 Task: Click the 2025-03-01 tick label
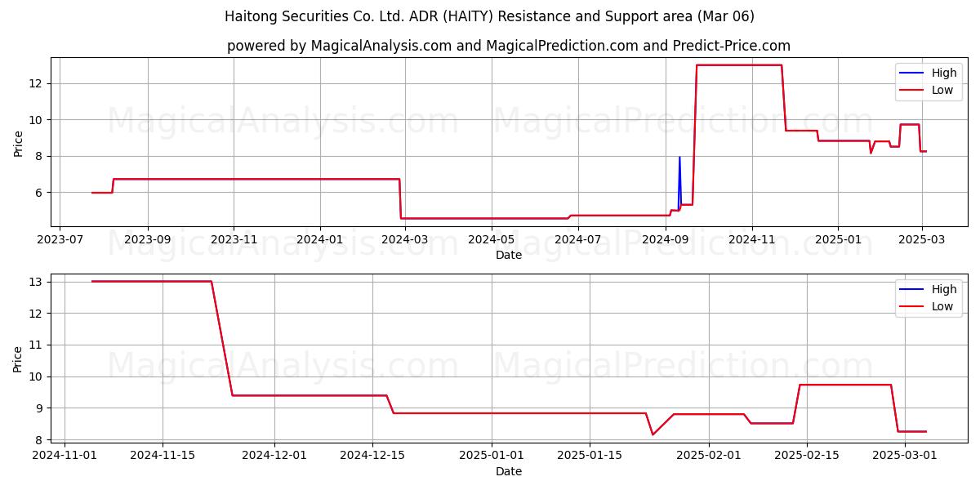pyautogui.click(x=905, y=457)
